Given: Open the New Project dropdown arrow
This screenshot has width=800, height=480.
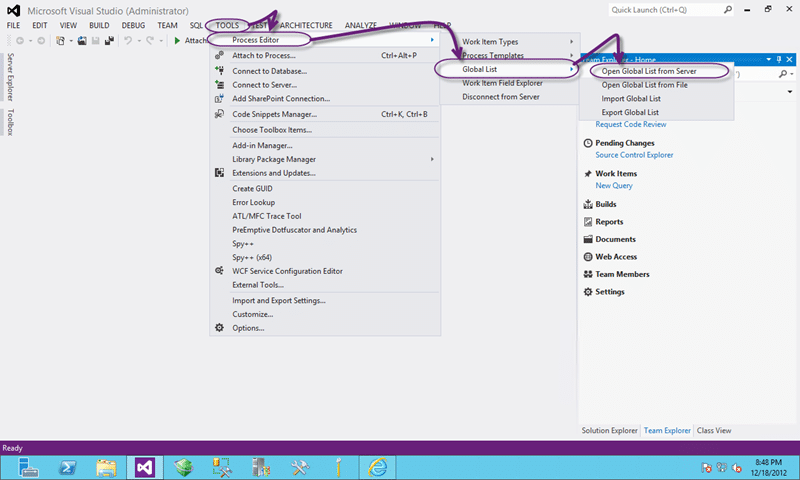Looking at the screenshot, I should coord(71,40).
